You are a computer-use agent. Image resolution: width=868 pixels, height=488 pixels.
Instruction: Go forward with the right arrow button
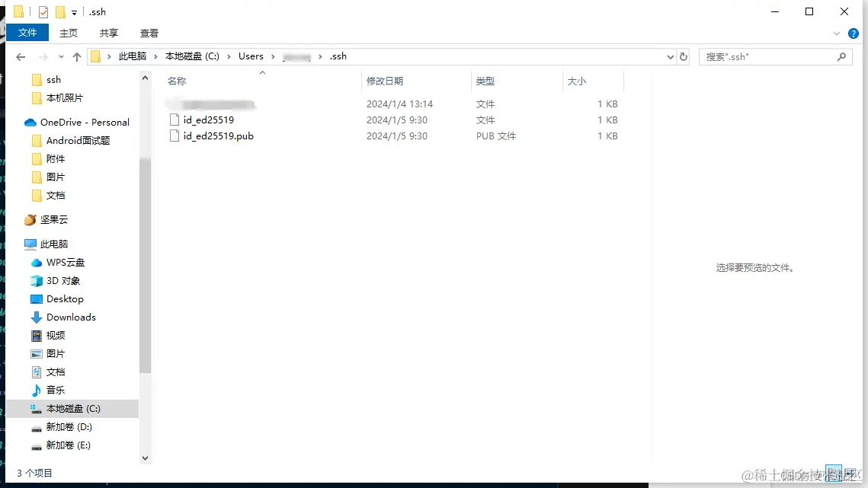[x=43, y=56]
